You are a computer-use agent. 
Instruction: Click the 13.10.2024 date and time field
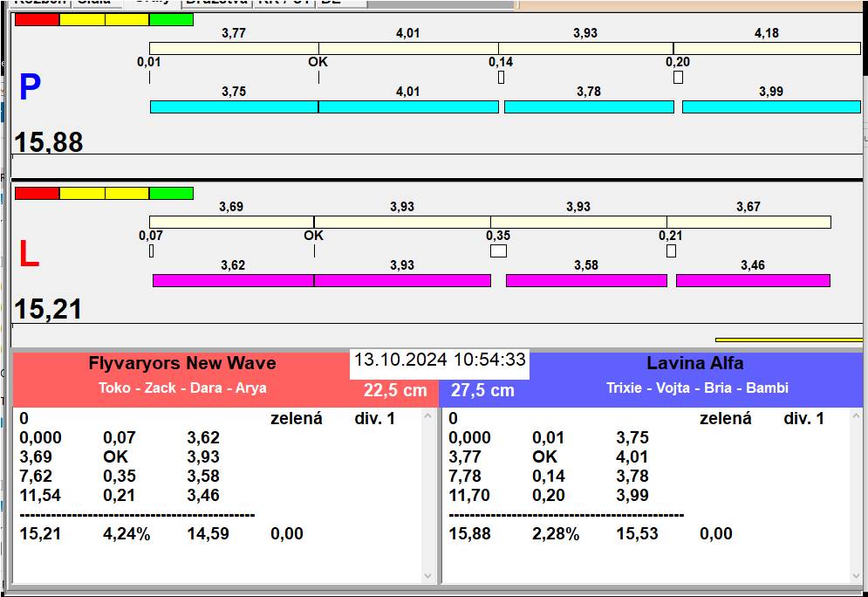(440, 360)
